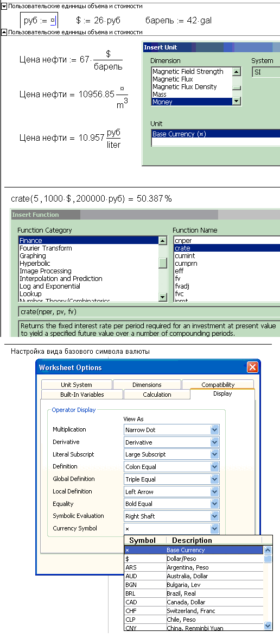Open the Global Definition dropdown
The height and width of the screenshot is (644, 280).
[215, 479]
